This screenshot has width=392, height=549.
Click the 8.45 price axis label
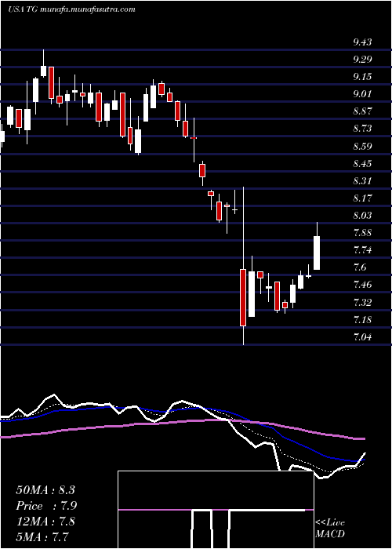pyautogui.click(x=362, y=164)
